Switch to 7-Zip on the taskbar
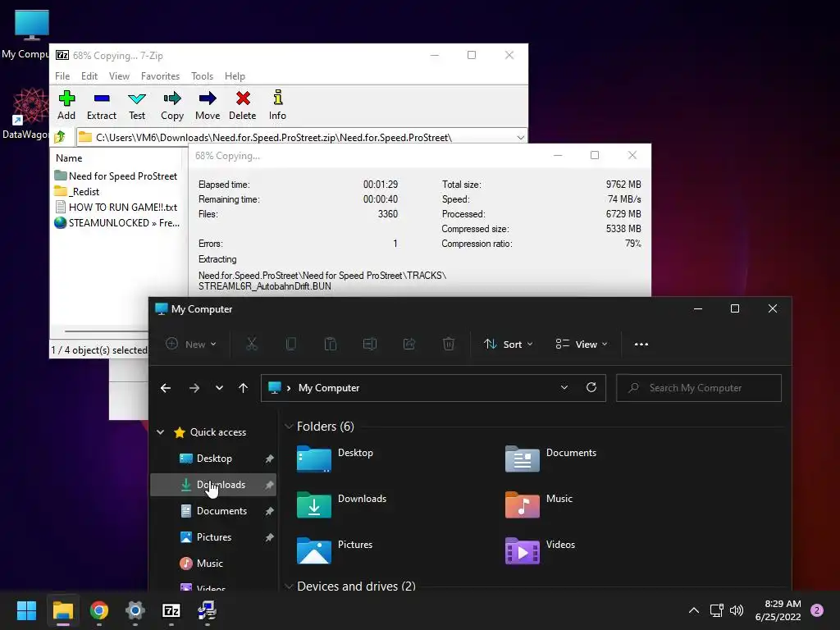The width and height of the screenshot is (840, 630). 171,610
